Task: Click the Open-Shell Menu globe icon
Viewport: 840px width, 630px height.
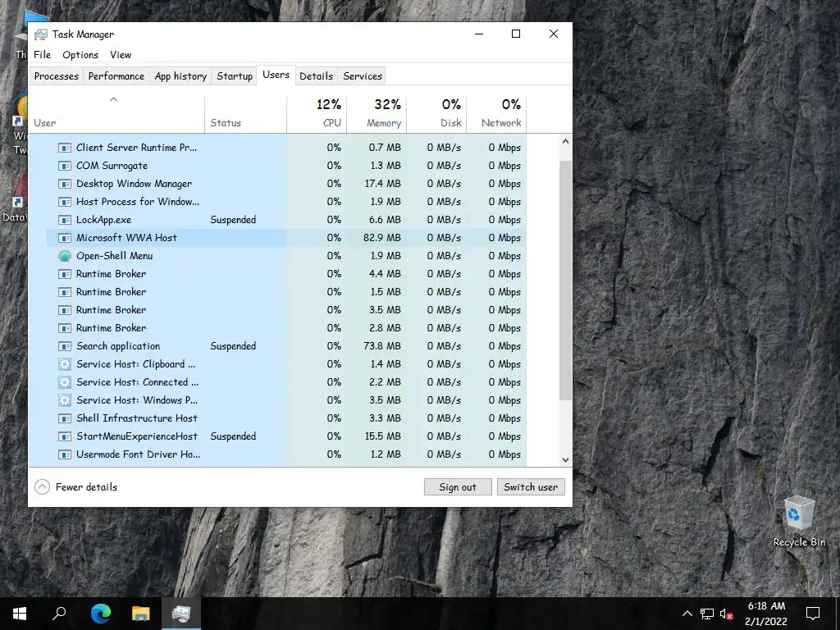Action: 65,256
